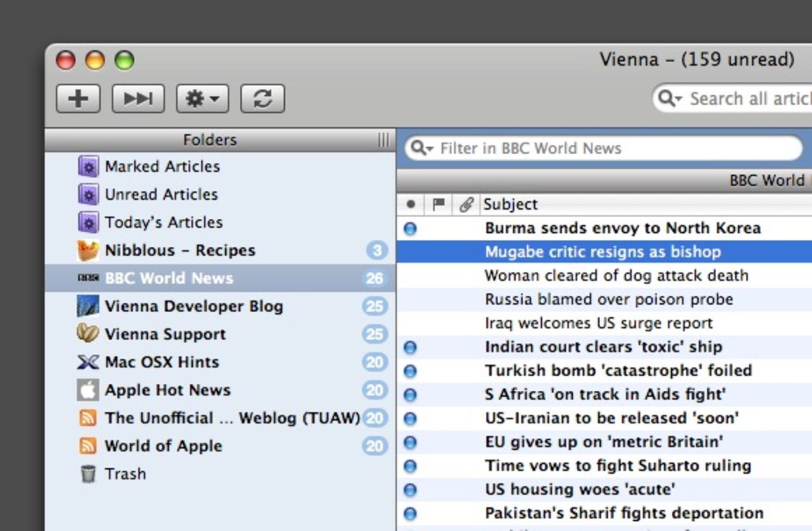Click the Filter in BBC World News field
The height and width of the screenshot is (531, 812).
click(609, 148)
